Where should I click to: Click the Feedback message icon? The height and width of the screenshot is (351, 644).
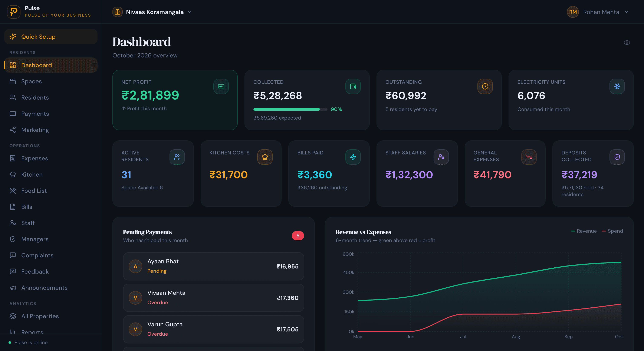pos(13,271)
